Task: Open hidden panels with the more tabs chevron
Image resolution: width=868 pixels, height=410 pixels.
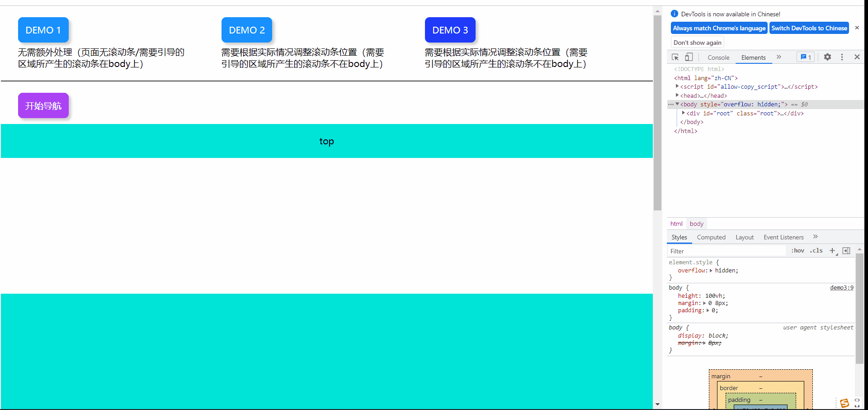Action: [x=779, y=57]
